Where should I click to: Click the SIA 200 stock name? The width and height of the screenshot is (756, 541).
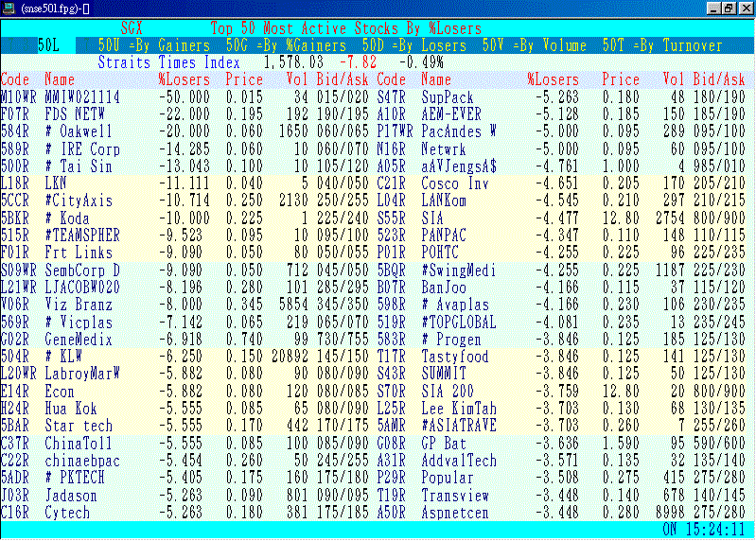point(447,392)
